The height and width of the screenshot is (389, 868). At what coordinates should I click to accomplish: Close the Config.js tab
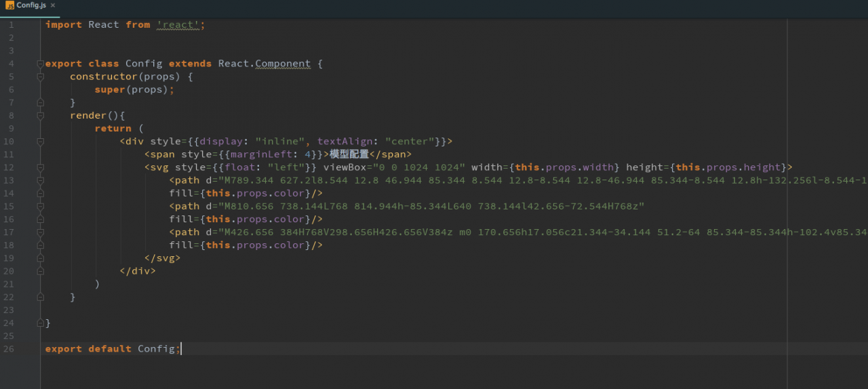click(53, 5)
